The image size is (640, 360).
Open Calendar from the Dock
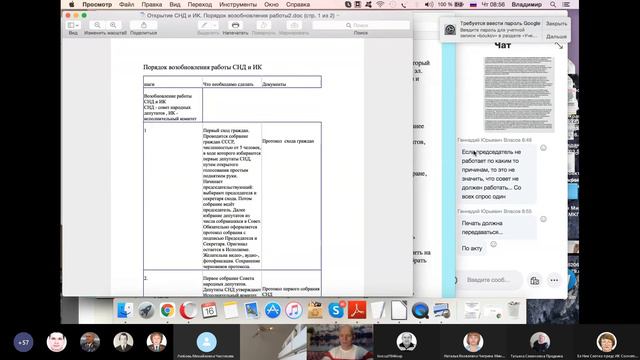(209, 311)
